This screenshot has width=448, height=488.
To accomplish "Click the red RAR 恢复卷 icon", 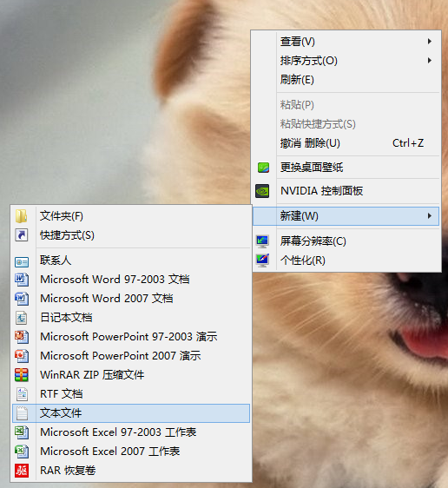I will click(x=22, y=471).
